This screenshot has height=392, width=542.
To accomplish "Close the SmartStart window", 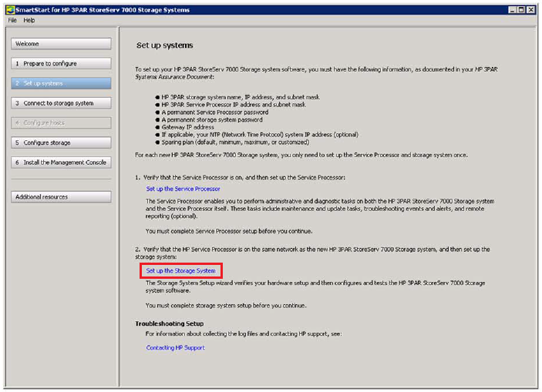I will pyautogui.click(x=532, y=9).
